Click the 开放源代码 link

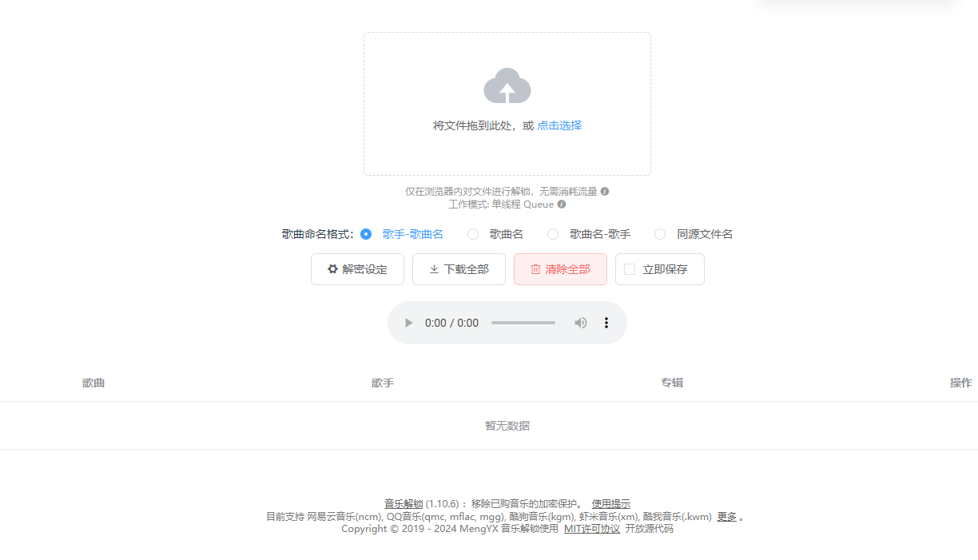coord(650,528)
